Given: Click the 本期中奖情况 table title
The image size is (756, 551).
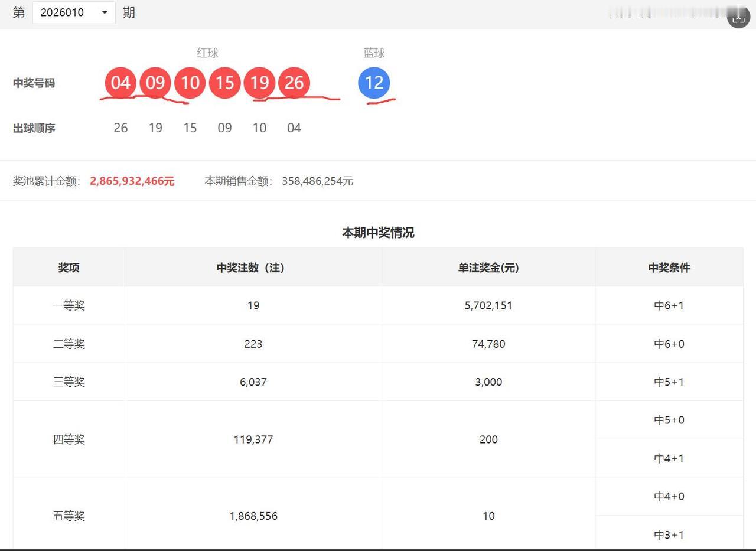Looking at the screenshot, I should [377, 233].
